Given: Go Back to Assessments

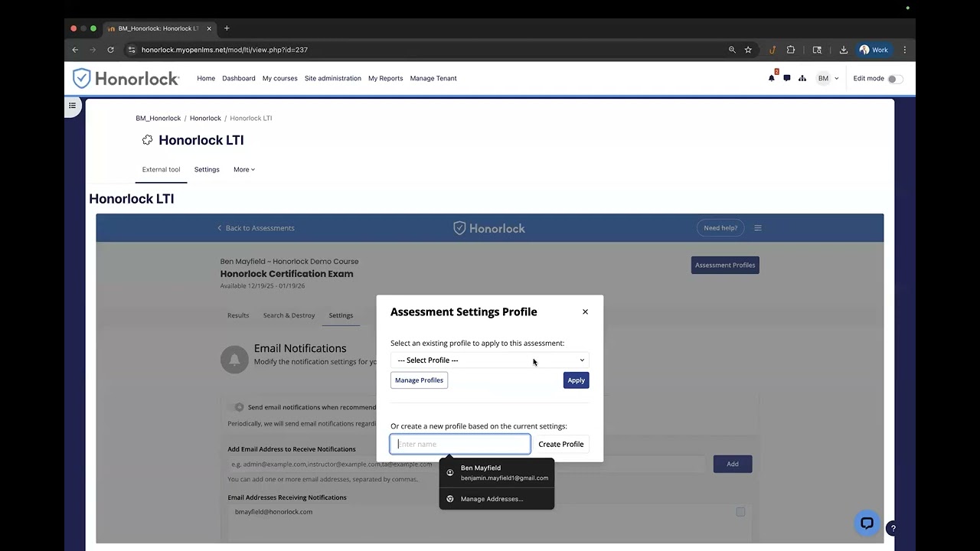Looking at the screenshot, I should tap(256, 228).
